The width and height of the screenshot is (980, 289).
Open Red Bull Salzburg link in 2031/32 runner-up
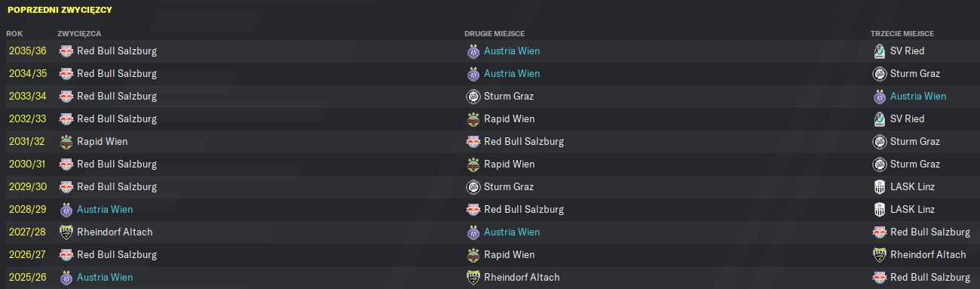(524, 142)
